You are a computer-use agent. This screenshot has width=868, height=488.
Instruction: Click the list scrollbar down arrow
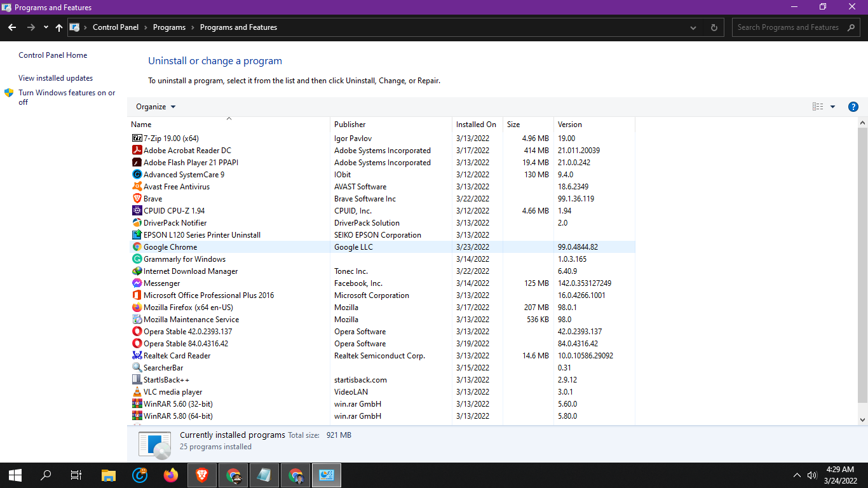(x=862, y=419)
